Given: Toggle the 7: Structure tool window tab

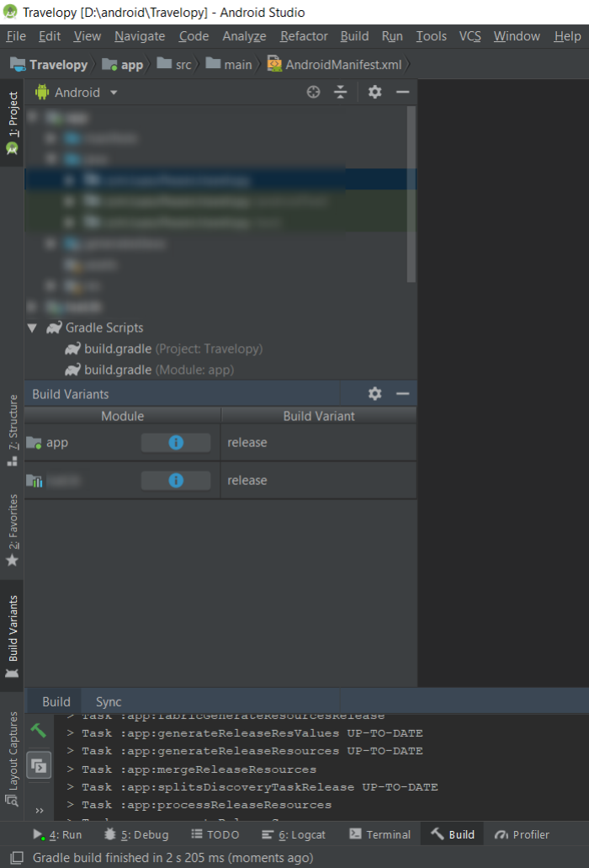Looking at the screenshot, I should tap(12, 430).
